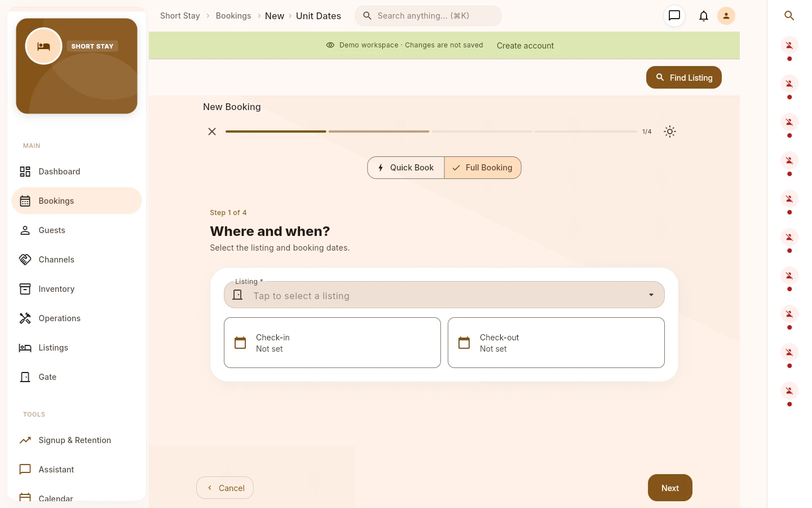Image resolution: width=812 pixels, height=508 pixels.
Task: Open the Assistant tool
Action: pyautogui.click(x=77, y=470)
